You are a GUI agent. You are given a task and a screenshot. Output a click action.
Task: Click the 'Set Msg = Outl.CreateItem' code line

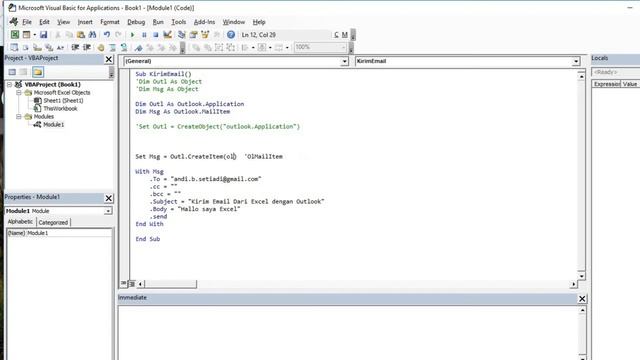(209, 157)
